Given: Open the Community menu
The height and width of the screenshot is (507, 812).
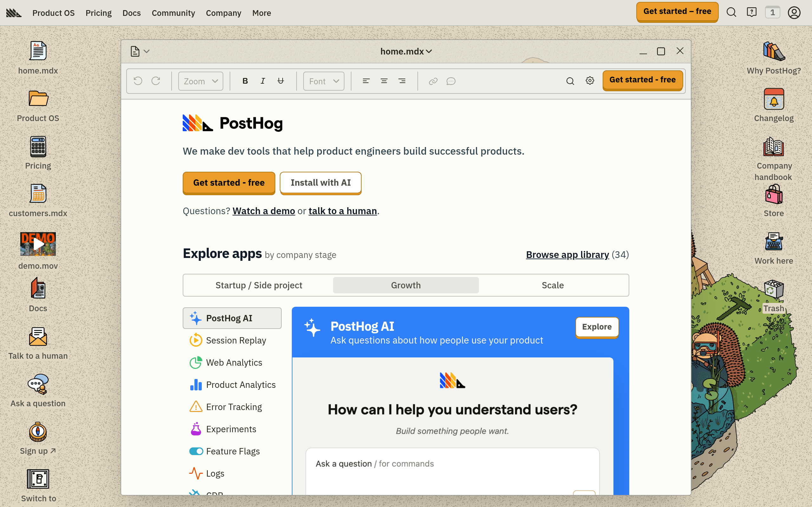Looking at the screenshot, I should (x=173, y=13).
